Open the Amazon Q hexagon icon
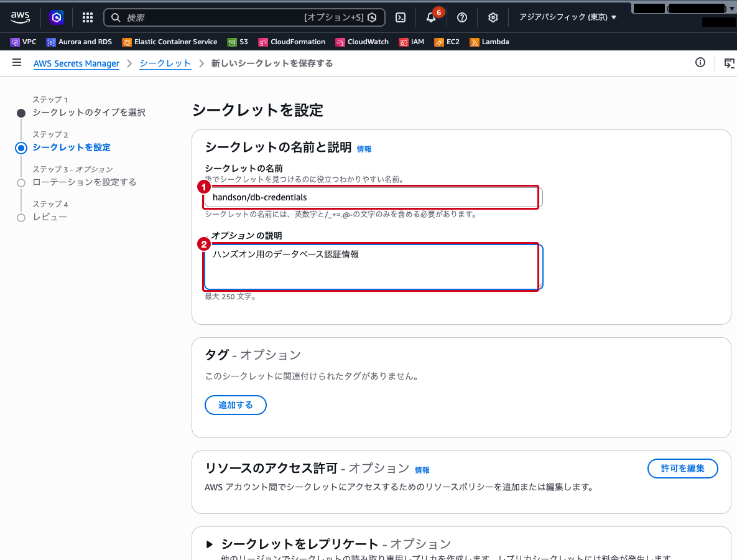Screen dimensions: 737x560 57,17
